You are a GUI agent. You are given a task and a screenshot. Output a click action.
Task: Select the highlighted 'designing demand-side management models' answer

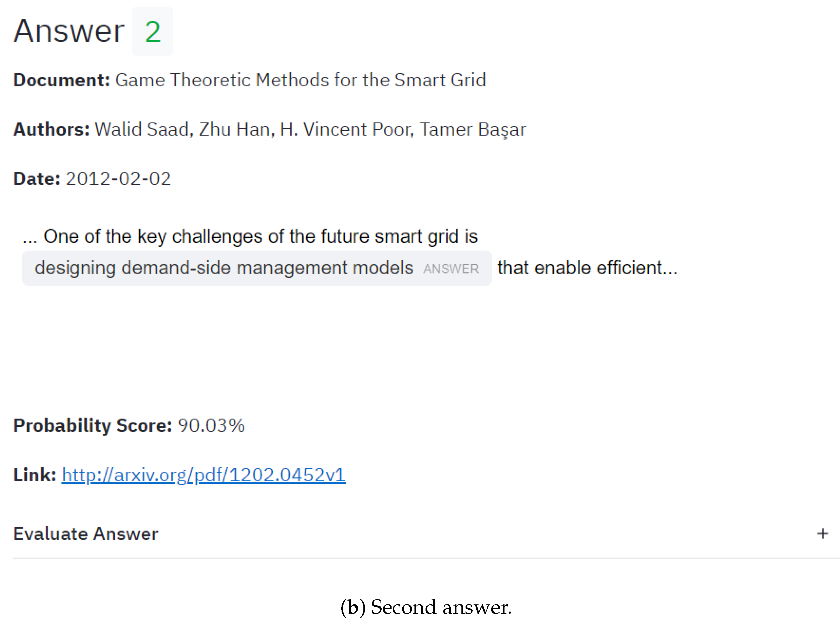tap(224, 268)
